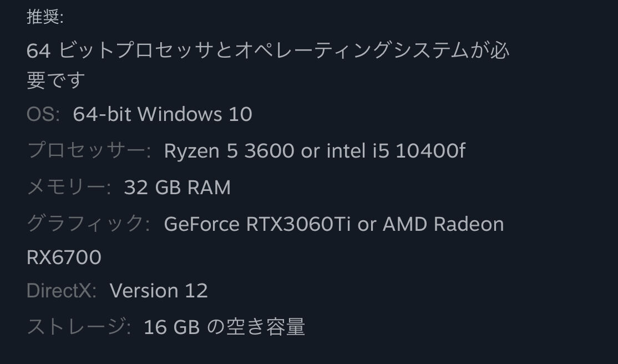Click the グラフィック: field label
This screenshot has width=618, height=364.
(x=89, y=224)
